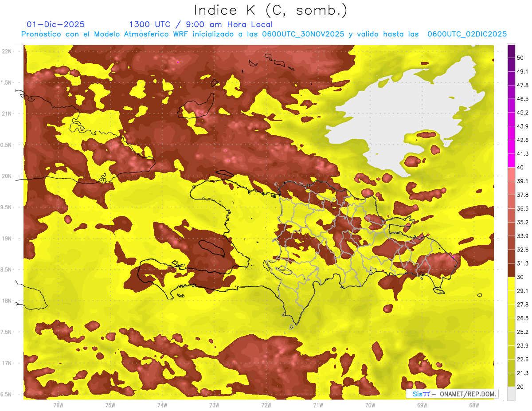The height and width of the screenshot is (411, 532).
Task: Click the "18N" latitude label
Action: tap(7, 301)
